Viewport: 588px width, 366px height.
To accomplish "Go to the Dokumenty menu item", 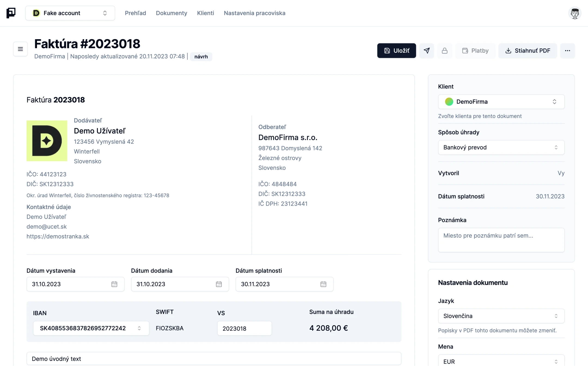I will (171, 13).
